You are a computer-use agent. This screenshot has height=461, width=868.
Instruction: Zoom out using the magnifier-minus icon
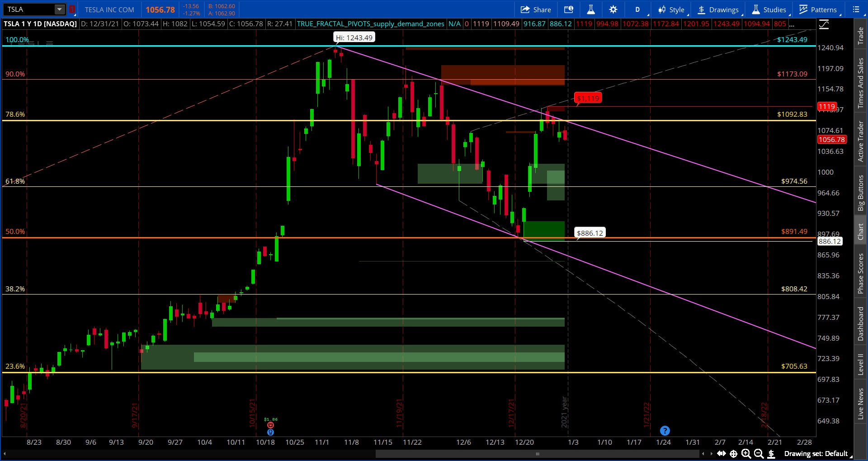[x=759, y=453]
